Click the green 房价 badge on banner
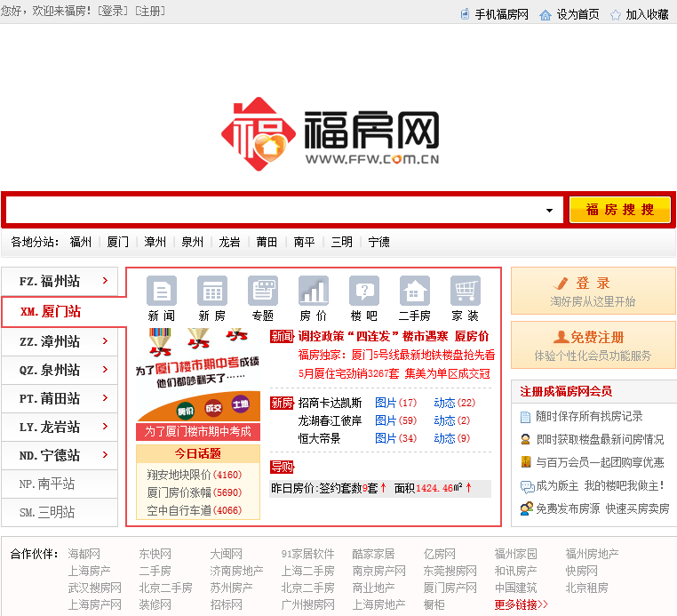The height and width of the screenshot is (616, 677). [186, 411]
